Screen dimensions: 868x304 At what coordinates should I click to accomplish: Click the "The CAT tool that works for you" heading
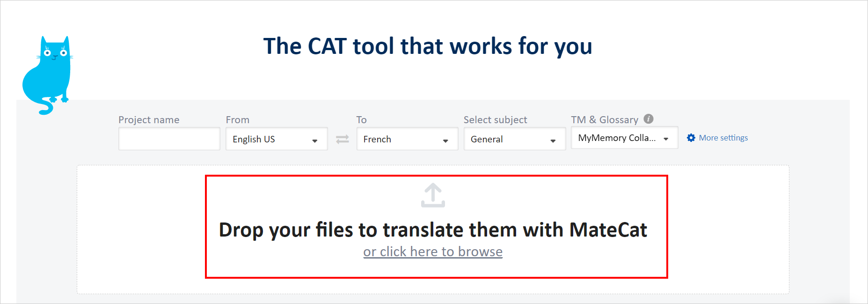point(428,46)
